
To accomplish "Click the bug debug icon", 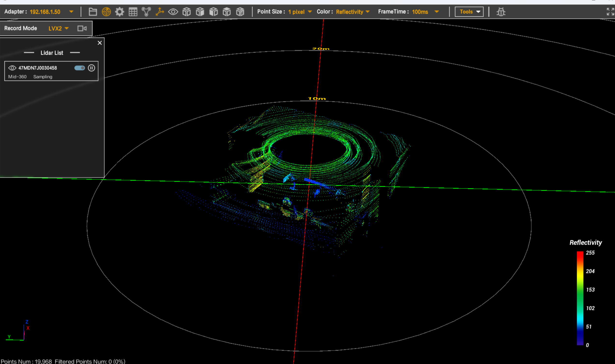I will [x=501, y=12].
